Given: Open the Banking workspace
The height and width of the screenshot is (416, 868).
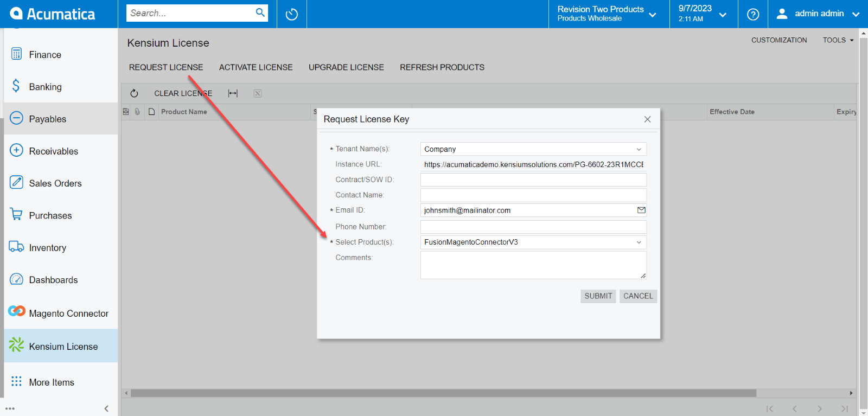Looking at the screenshot, I should tap(61, 86).
